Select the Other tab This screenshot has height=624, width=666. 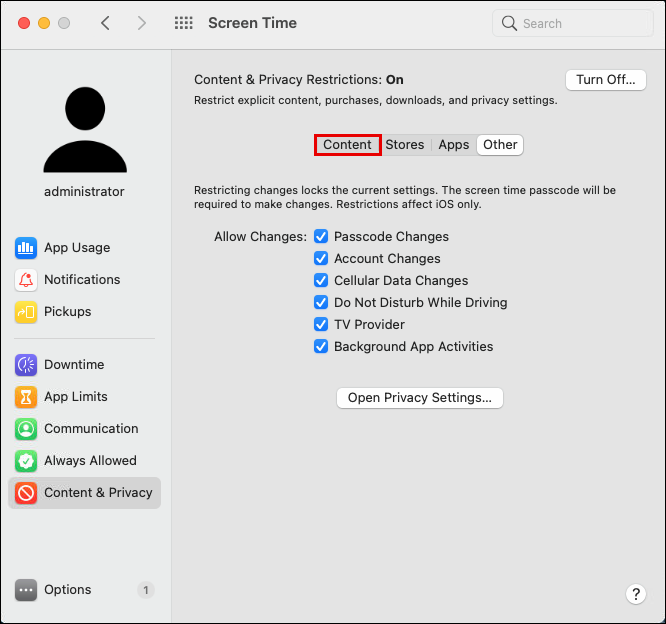coord(500,145)
